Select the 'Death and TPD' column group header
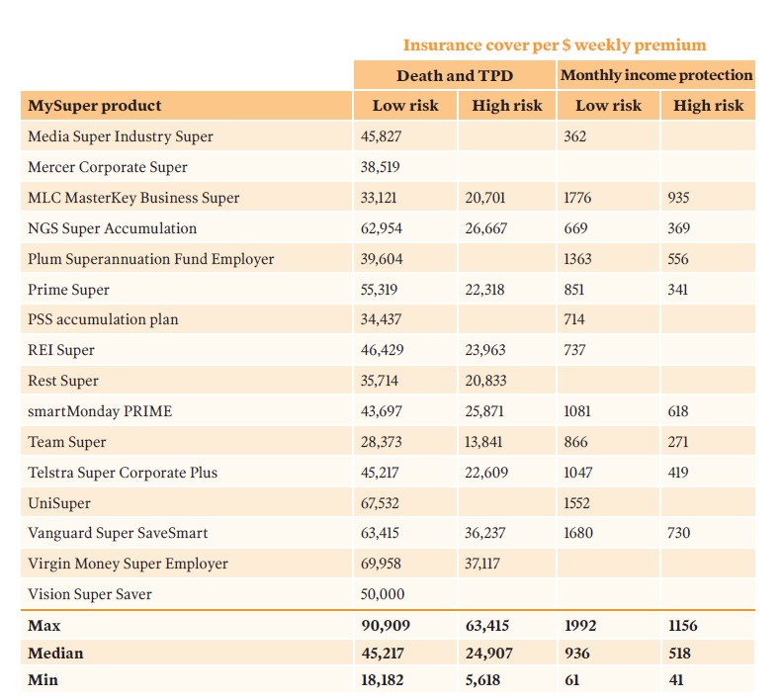782x700 pixels. point(455,76)
